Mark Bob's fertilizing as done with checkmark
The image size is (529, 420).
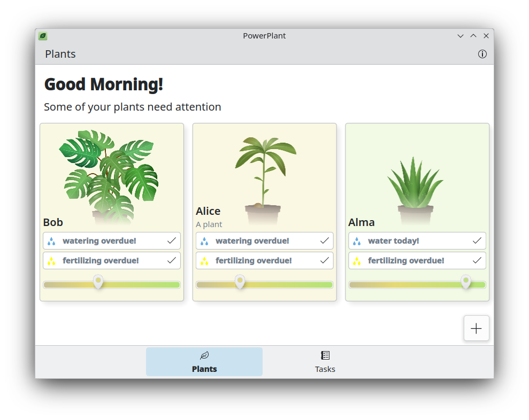(x=171, y=260)
